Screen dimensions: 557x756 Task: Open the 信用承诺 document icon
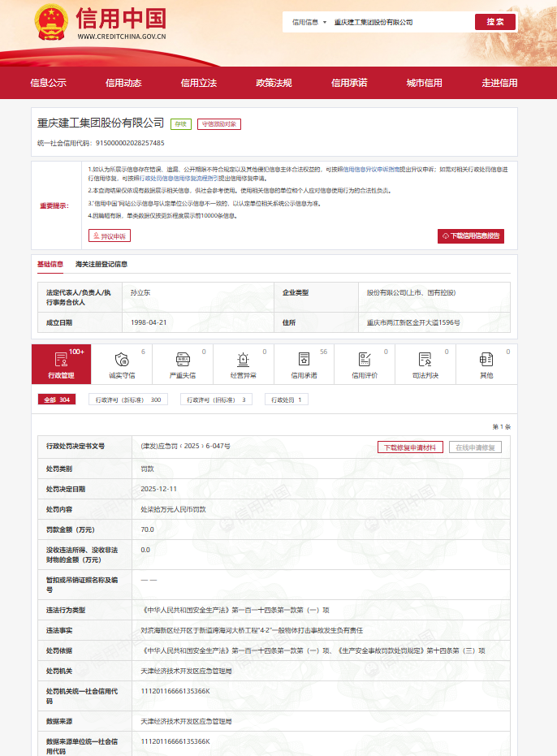[304, 360]
